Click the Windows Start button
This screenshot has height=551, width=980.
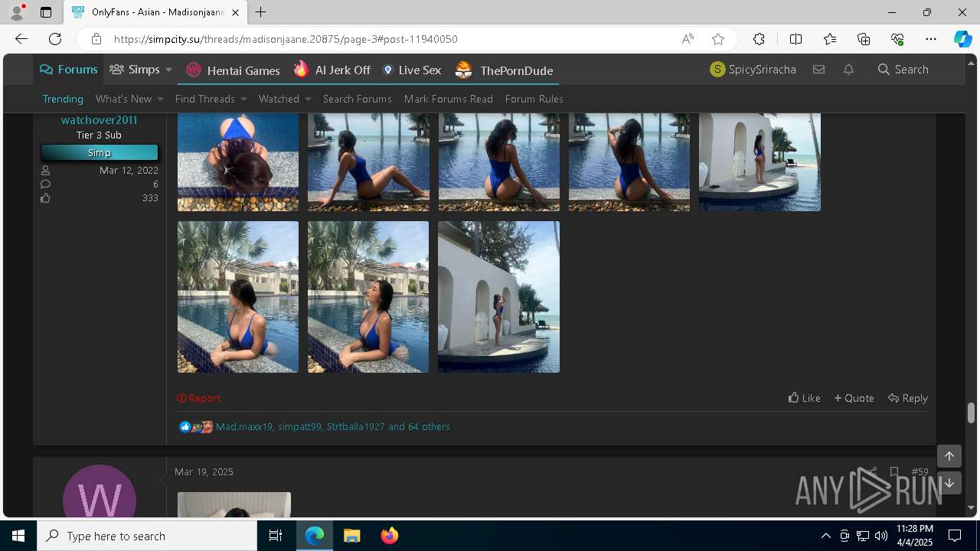pyautogui.click(x=18, y=536)
